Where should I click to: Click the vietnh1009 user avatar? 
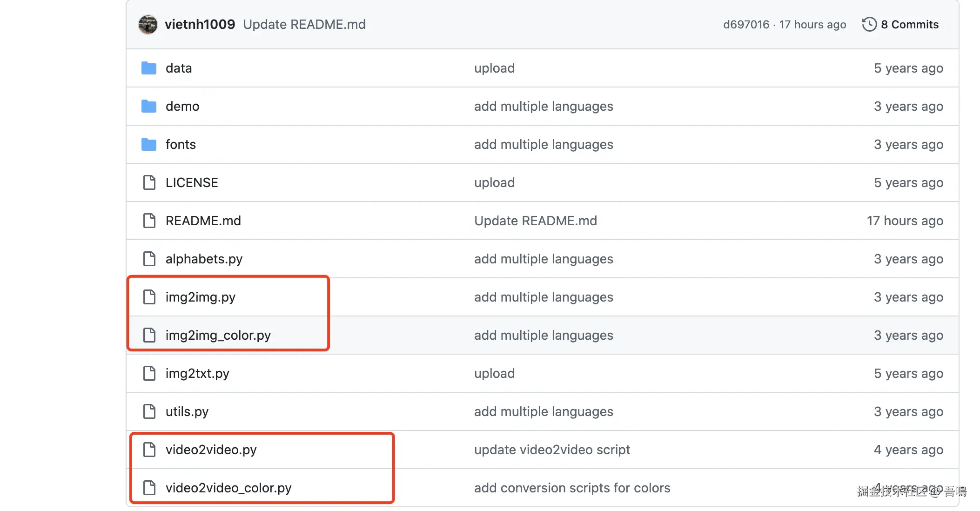pos(148,24)
